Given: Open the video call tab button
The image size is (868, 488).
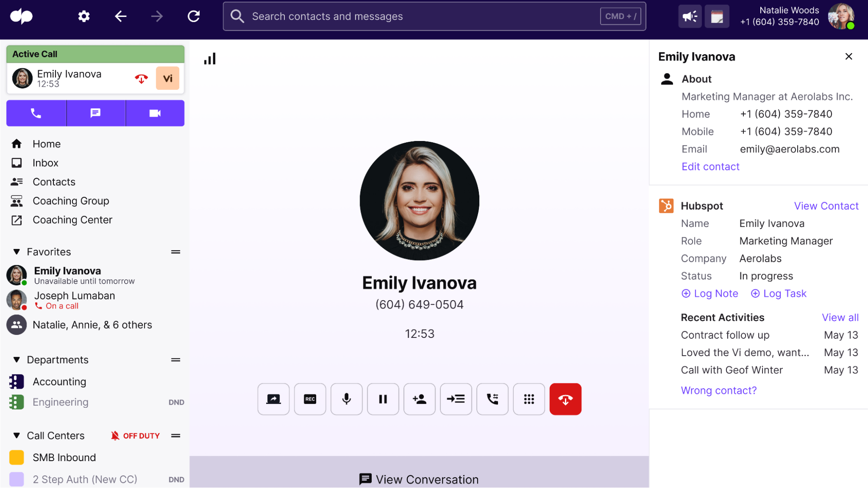Looking at the screenshot, I should (155, 113).
